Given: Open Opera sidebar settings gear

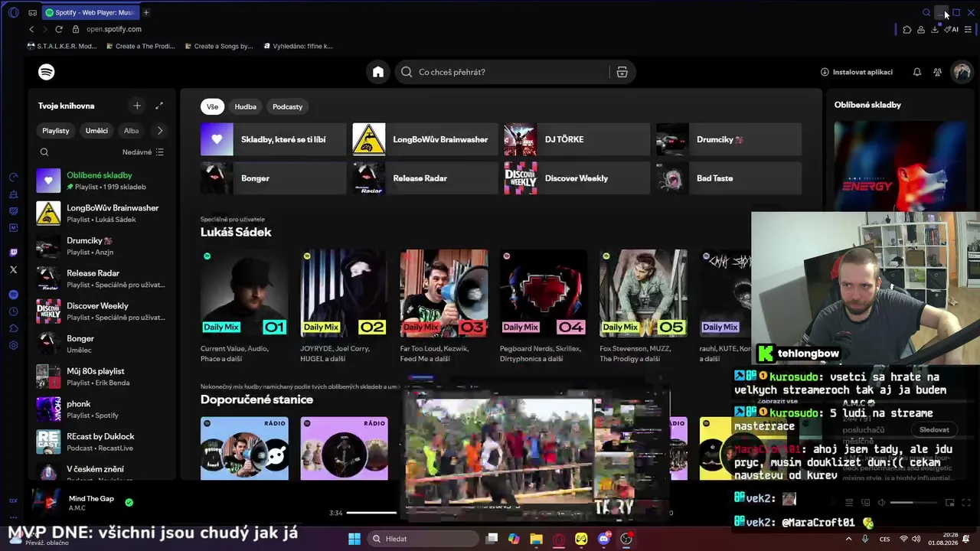Looking at the screenshot, I should point(13,345).
